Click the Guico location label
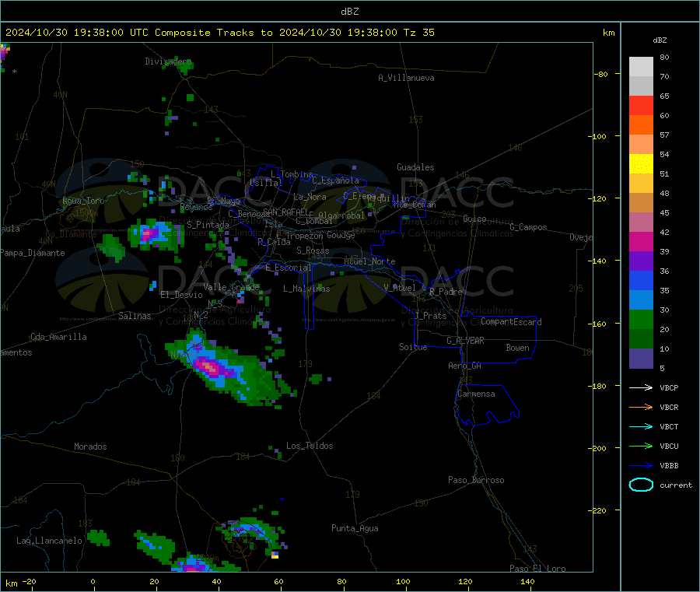The image size is (700, 592). pyautogui.click(x=474, y=219)
